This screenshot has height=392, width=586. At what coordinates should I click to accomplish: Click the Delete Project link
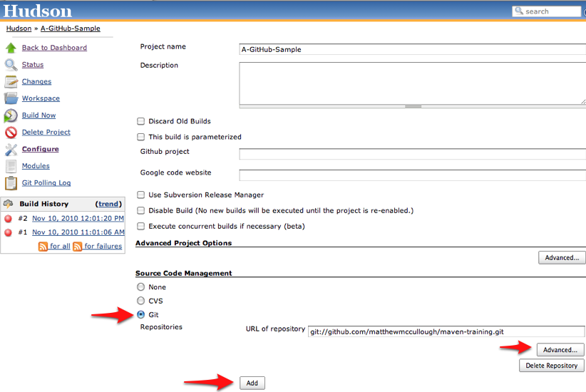46,133
